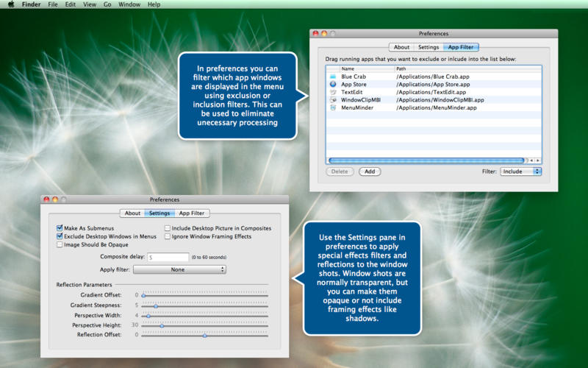Switch to Settings tab in App Filter window
This screenshot has height=368, width=588.
coord(429,47)
